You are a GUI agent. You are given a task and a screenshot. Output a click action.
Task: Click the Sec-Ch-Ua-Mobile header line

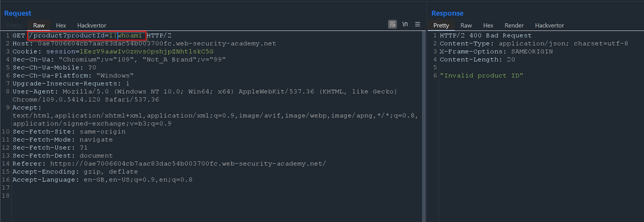pyautogui.click(x=54, y=68)
